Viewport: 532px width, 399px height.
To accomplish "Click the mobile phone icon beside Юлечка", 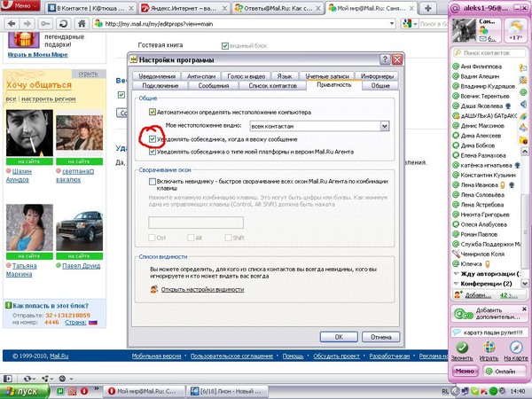I will [x=488, y=263].
